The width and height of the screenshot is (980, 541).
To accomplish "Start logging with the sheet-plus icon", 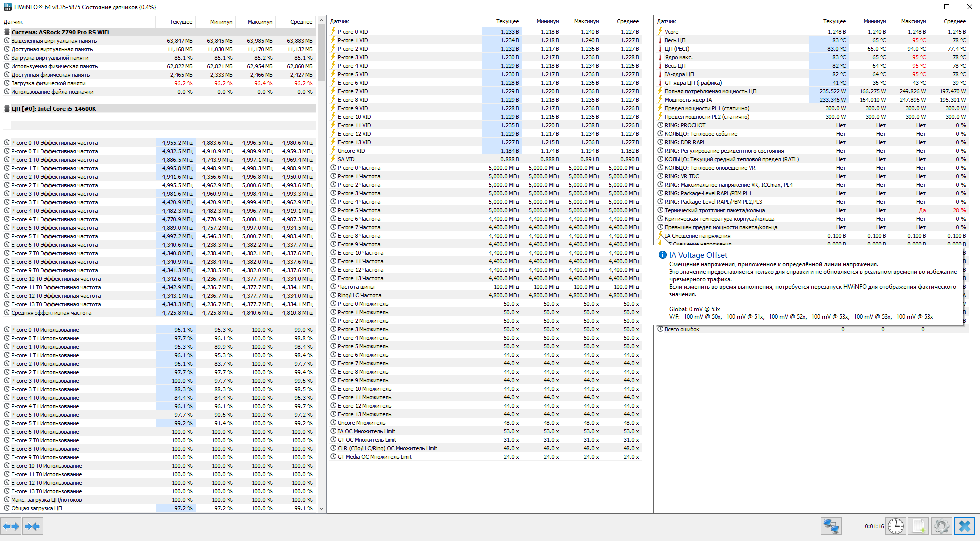I will pyautogui.click(x=919, y=526).
